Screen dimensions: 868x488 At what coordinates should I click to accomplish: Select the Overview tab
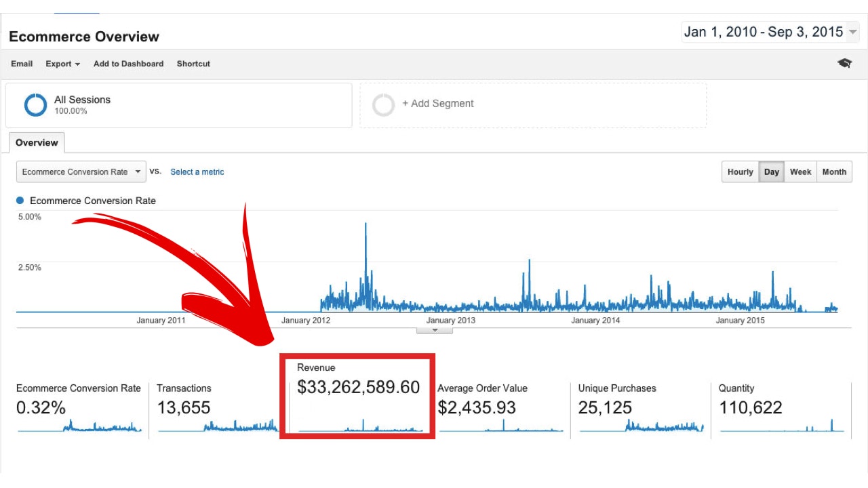[x=37, y=142]
